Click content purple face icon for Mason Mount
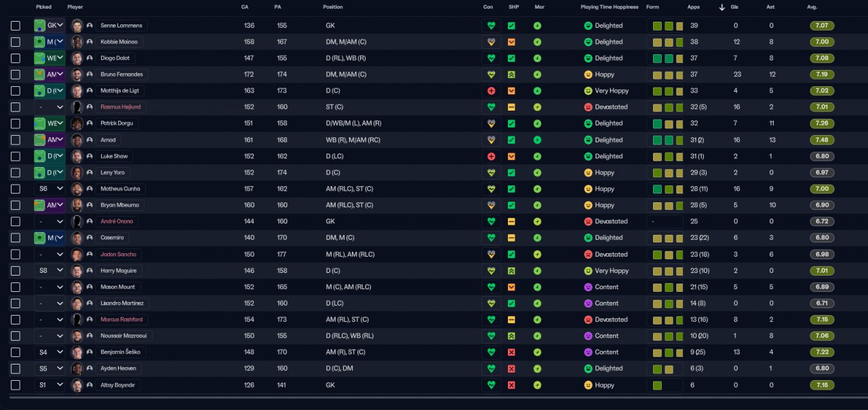This screenshot has height=410, width=868. (588, 287)
